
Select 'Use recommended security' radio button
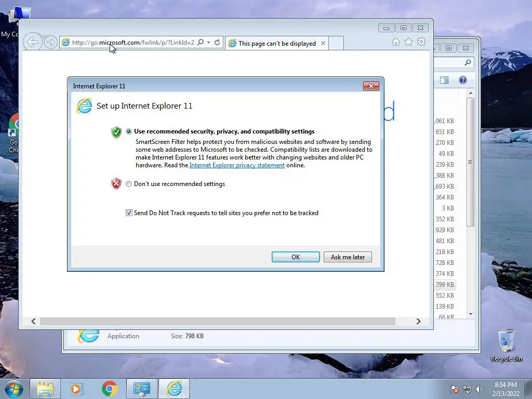pyautogui.click(x=129, y=131)
